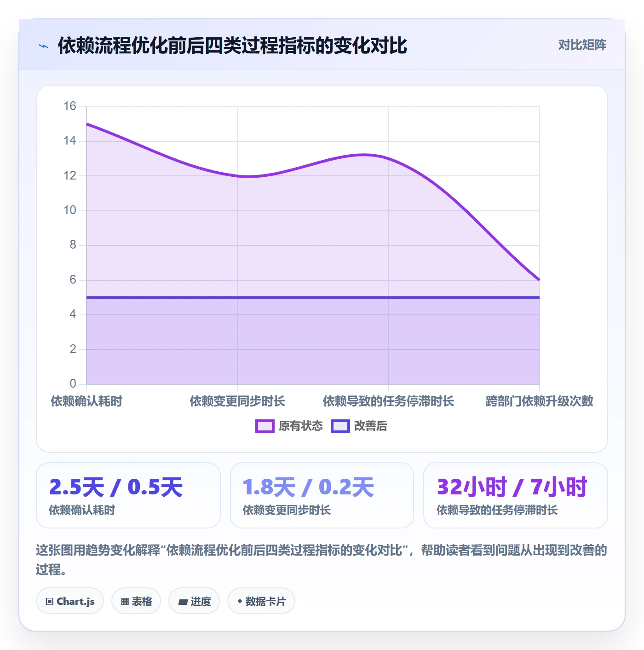Click the y-axis value 10
This screenshot has height=650, width=644.
[70, 210]
